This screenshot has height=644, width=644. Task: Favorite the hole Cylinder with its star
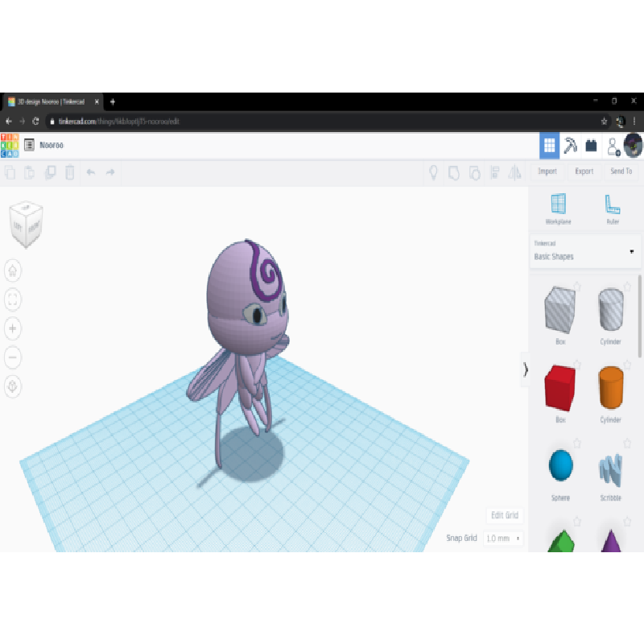(x=627, y=287)
